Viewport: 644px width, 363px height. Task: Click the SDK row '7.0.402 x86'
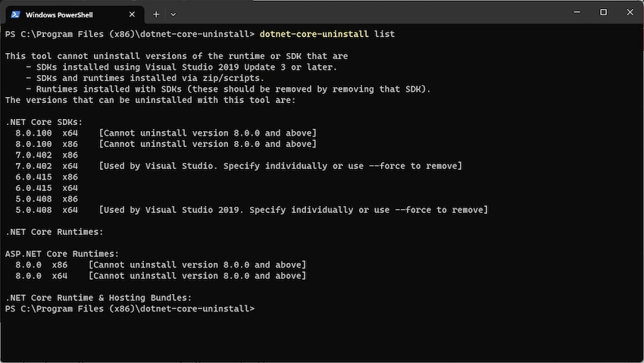tap(47, 155)
